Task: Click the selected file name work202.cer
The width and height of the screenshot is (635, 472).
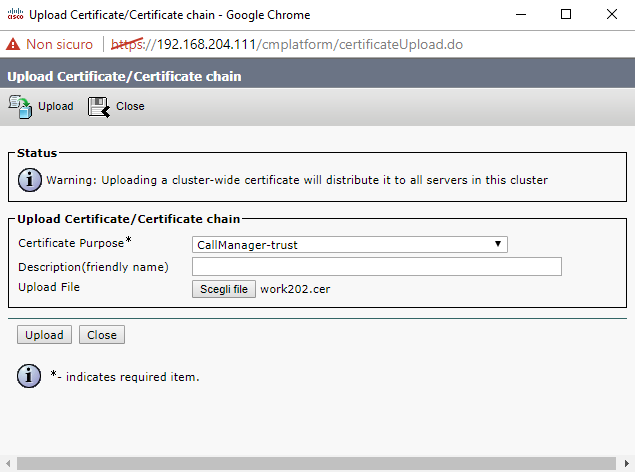Action: (x=295, y=289)
